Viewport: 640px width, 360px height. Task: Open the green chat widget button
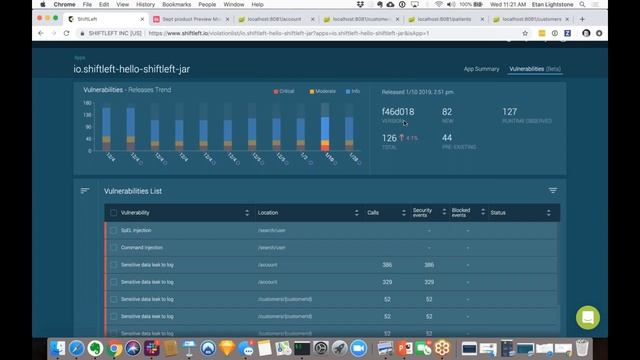[588, 317]
